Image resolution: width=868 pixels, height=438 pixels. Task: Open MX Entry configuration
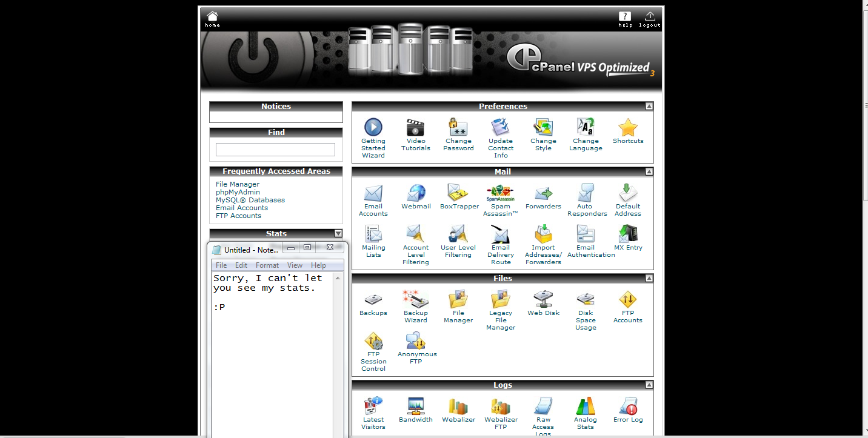[x=628, y=236]
